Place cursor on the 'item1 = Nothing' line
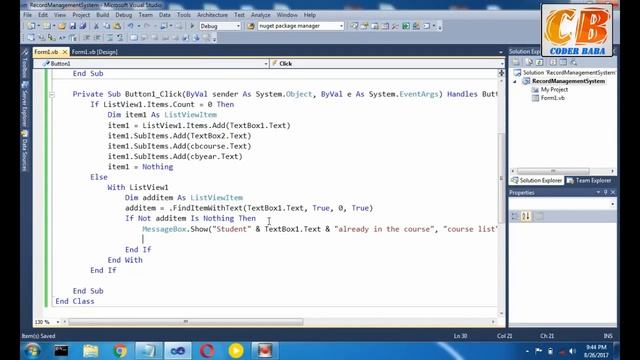The height and width of the screenshot is (360, 640). pyautogui.click(x=140, y=167)
